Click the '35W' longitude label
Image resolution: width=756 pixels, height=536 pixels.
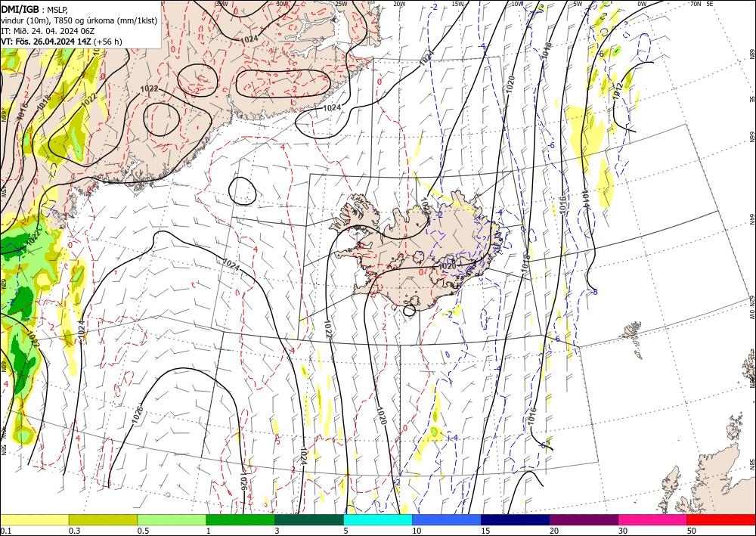tap(222, 4)
